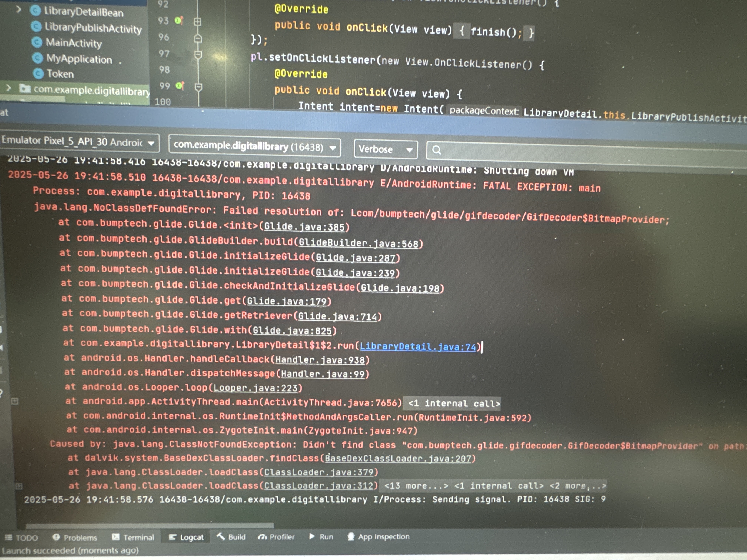Click the Logcat horizontal scrollbar
Image resolution: width=747 pixels, height=560 pixels.
(x=150, y=526)
